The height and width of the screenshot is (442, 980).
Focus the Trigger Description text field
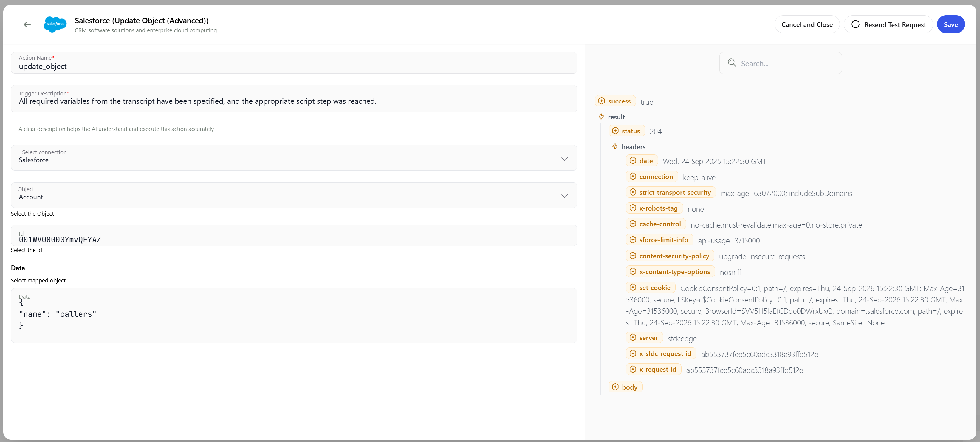pos(294,99)
